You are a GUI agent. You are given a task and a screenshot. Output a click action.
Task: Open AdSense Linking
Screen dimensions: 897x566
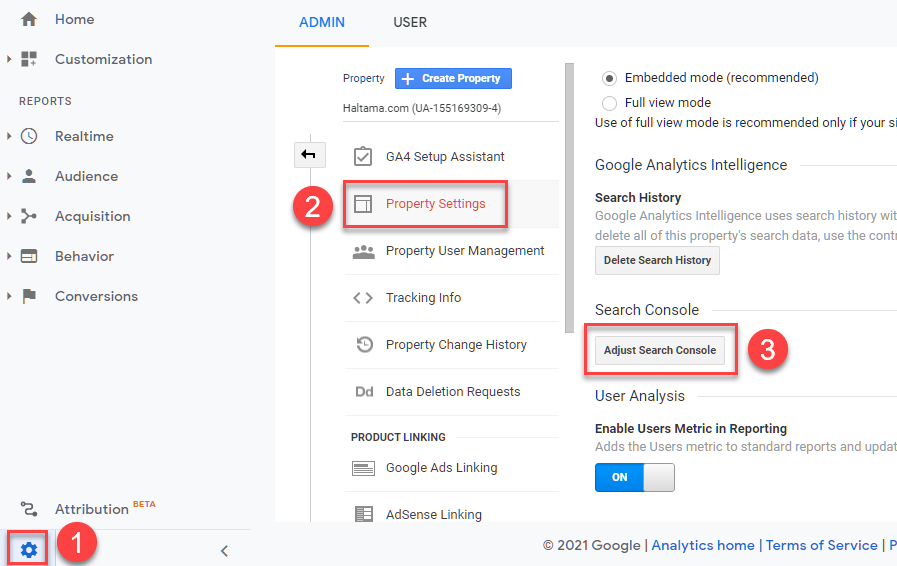coord(434,514)
